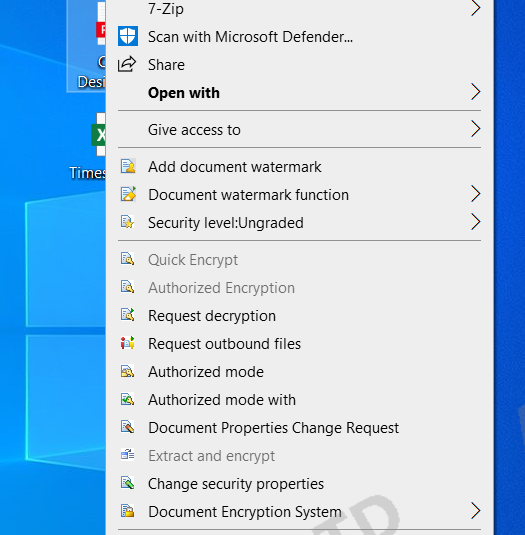This screenshot has width=525, height=535.
Task: Choose Share from the context menu
Action: pyautogui.click(x=300, y=64)
